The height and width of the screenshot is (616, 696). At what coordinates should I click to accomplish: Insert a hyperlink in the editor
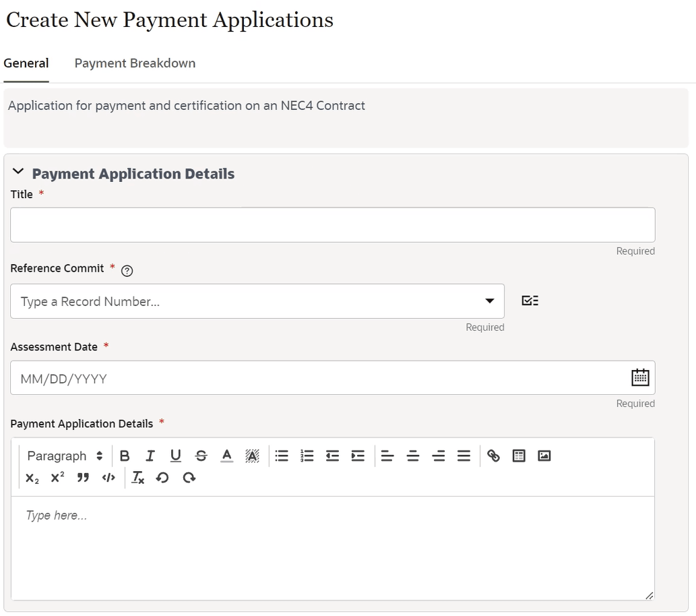coord(493,456)
